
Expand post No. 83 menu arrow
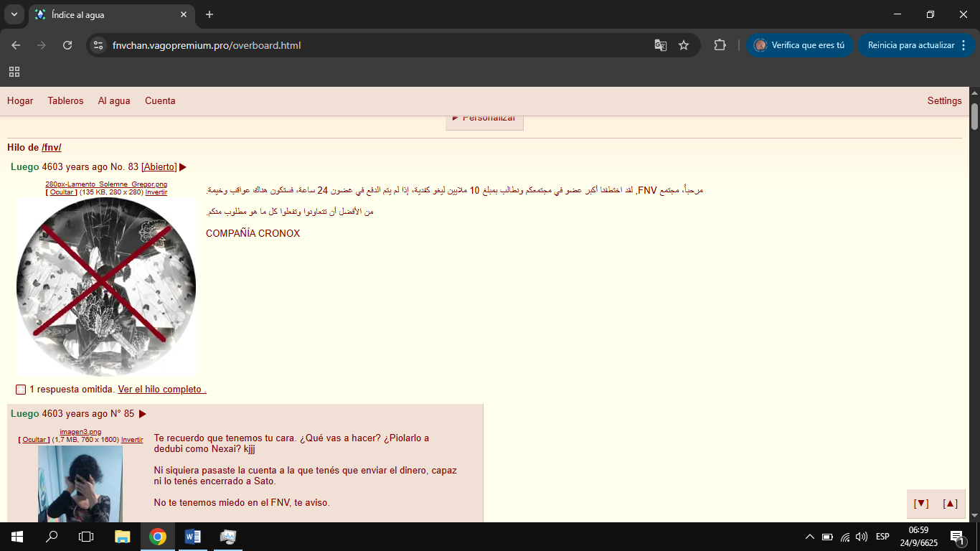click(x=183, y=167)
